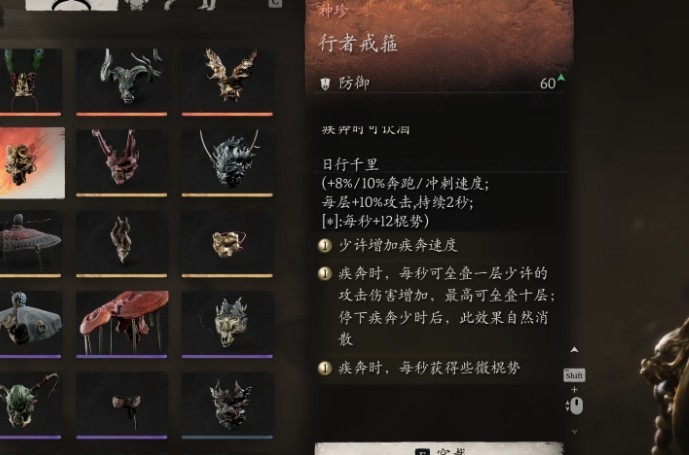
Task: Click the down arrow of description scroll
Action: click(574, 432)
